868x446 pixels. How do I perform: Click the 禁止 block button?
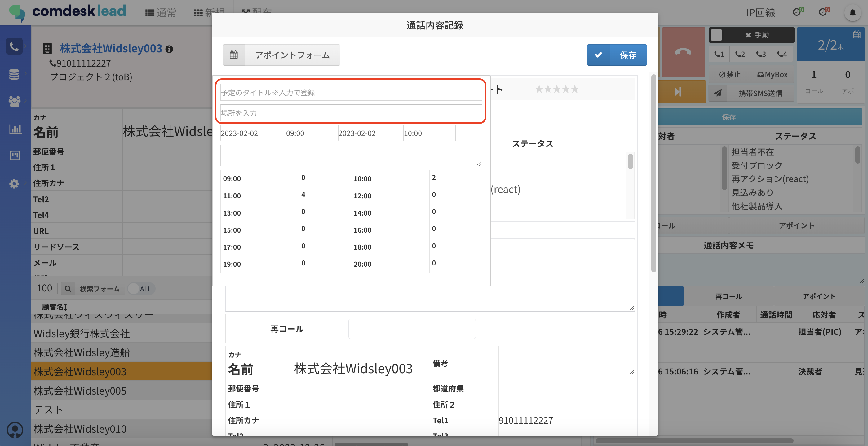click(730, 74)
